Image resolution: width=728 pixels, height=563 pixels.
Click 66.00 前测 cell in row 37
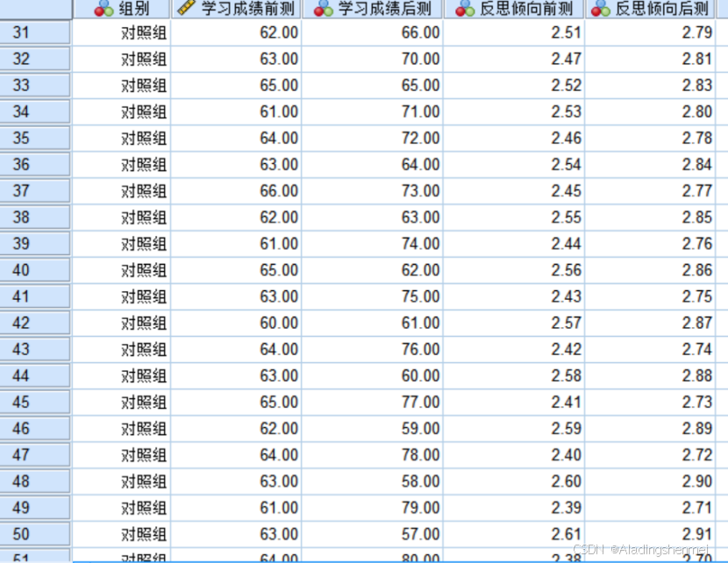tap(236, 191)
